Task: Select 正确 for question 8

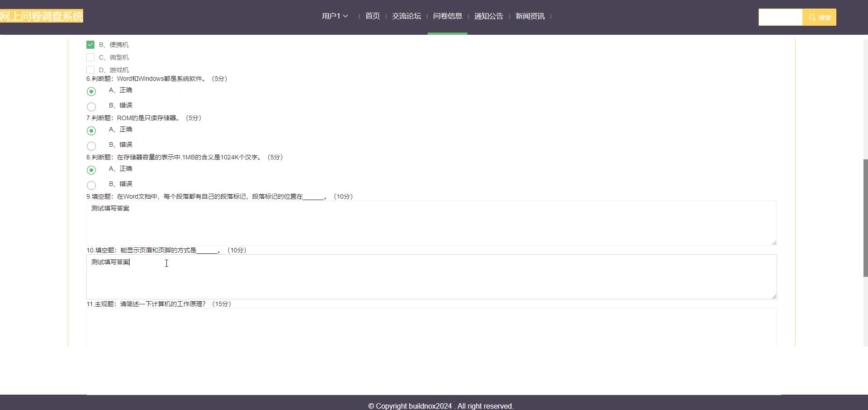Action: pyautogui.click(x=91, y=170)
